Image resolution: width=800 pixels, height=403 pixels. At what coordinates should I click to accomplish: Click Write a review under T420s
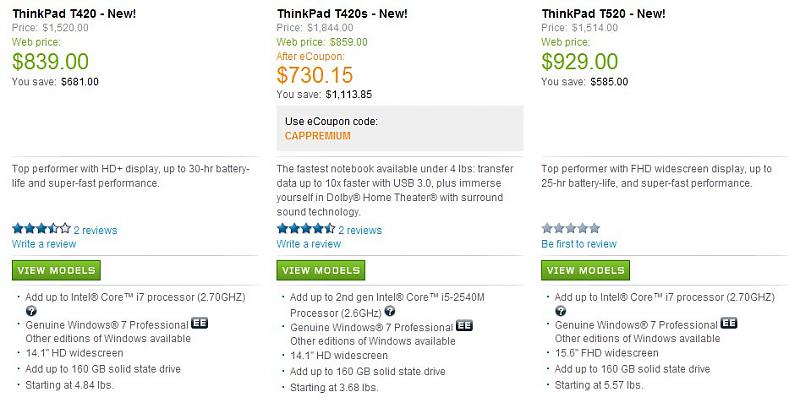click(309, 244)
